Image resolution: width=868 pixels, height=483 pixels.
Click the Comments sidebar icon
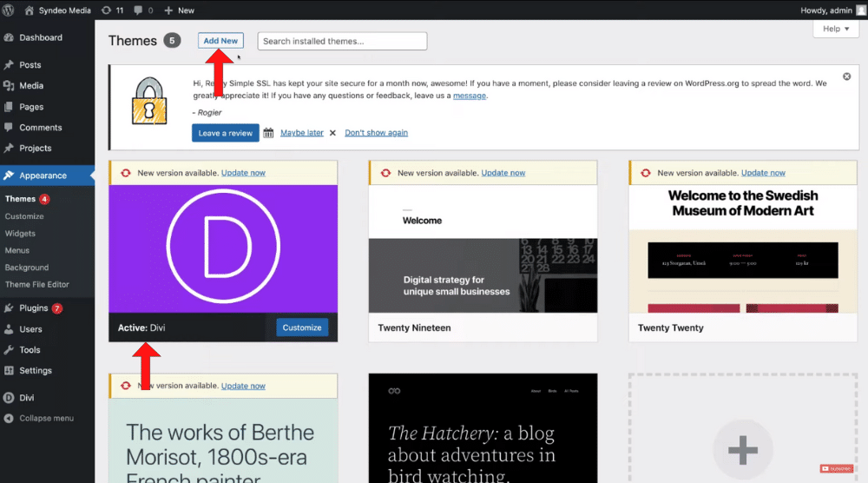click(9, 128)
